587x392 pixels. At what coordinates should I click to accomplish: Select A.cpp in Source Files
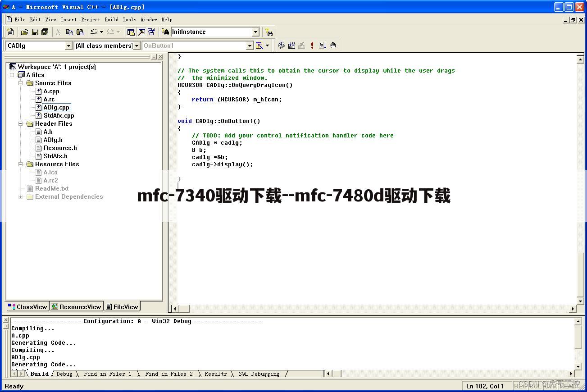51,91
